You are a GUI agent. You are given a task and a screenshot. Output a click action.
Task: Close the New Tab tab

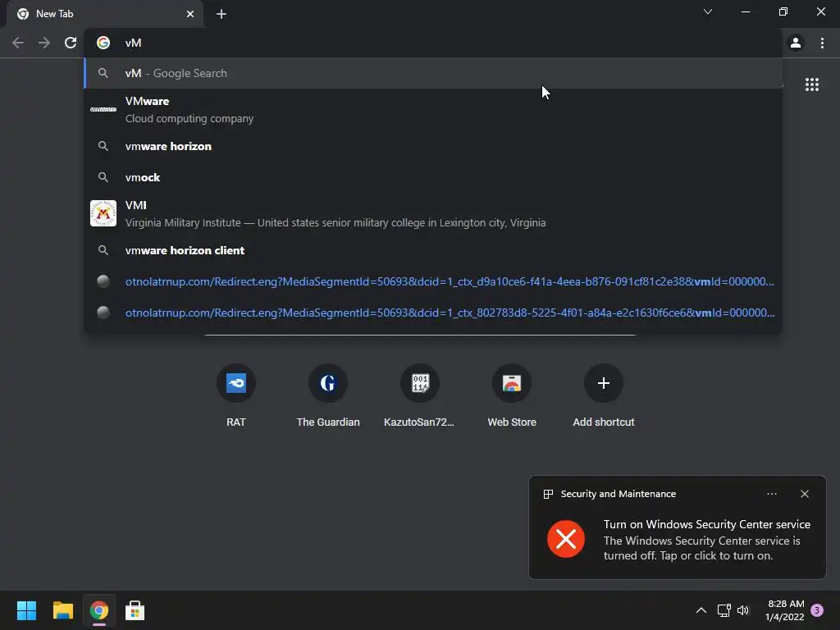(190, 15)
